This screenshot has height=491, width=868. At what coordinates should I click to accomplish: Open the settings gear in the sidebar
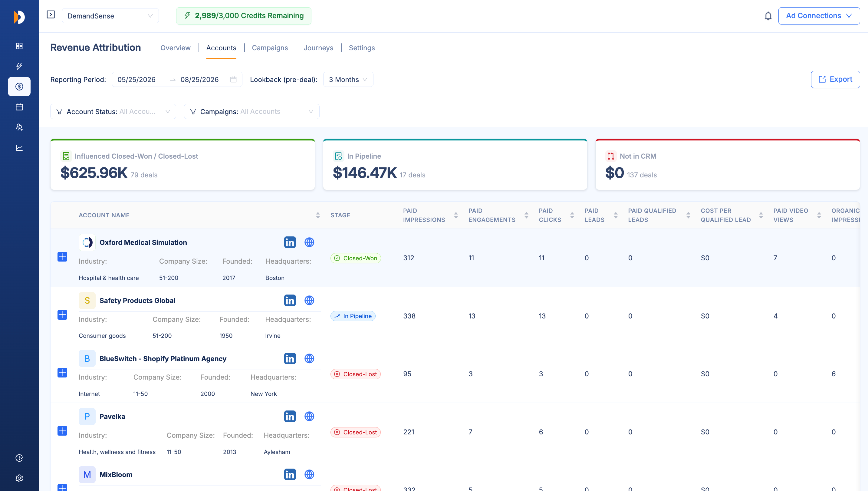pyautogui.click(x=19, y=478)
